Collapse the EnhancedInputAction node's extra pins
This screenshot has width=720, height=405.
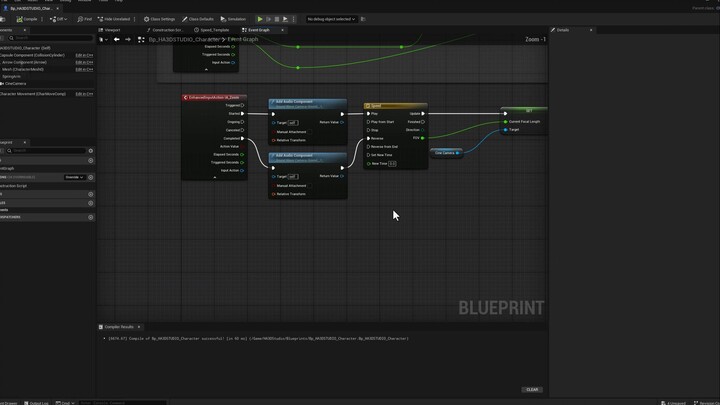[214, 178]
